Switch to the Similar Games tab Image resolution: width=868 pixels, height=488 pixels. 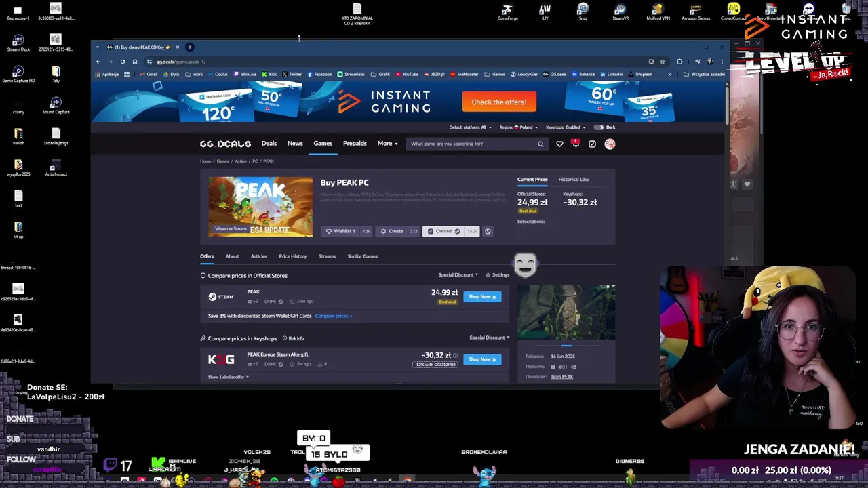click(363, 256)
